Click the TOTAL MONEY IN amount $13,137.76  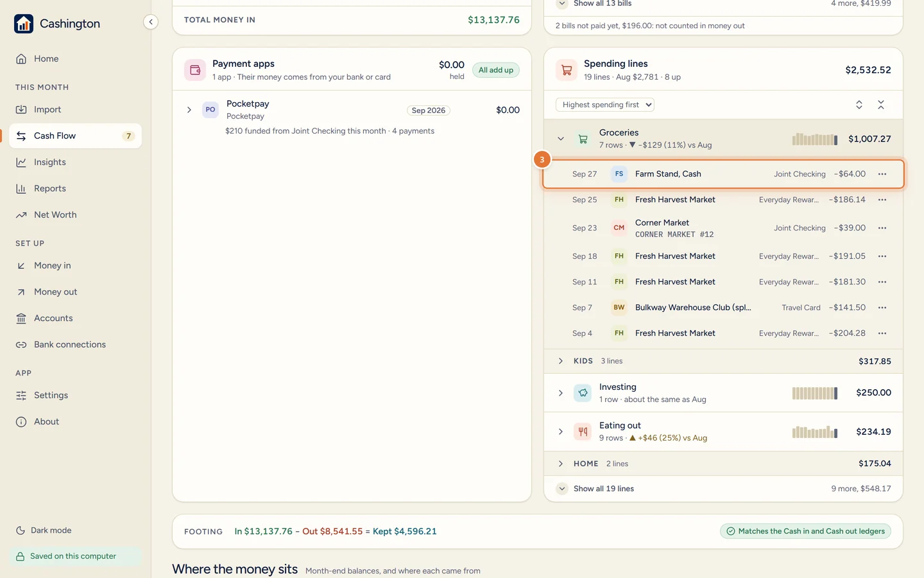[x=493, y=20]
